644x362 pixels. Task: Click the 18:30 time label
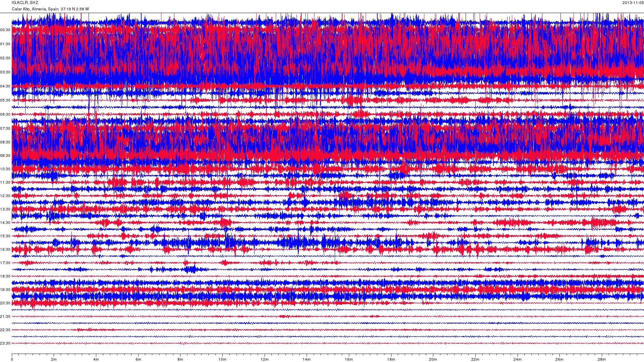coord(5,277)
